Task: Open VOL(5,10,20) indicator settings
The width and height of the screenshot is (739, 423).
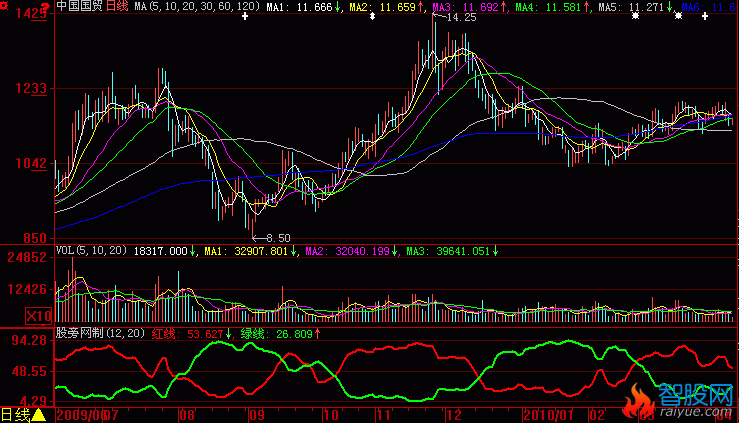Action: 91,251
